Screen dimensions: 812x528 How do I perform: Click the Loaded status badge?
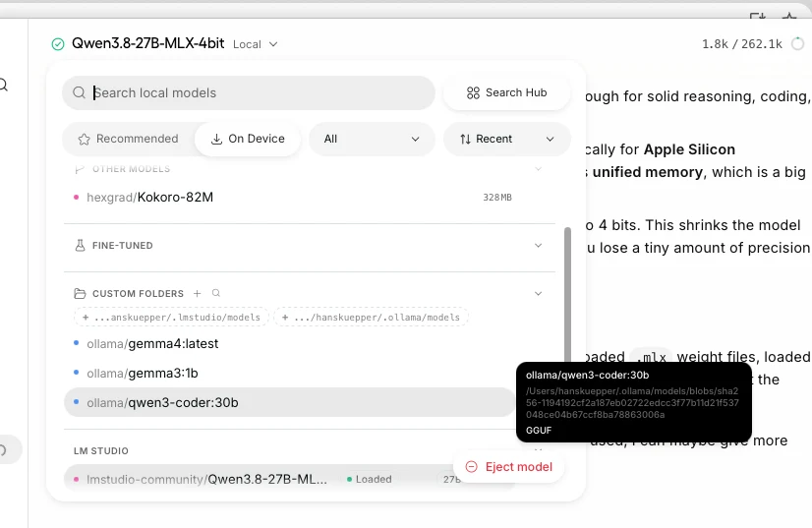pos(370,479)
